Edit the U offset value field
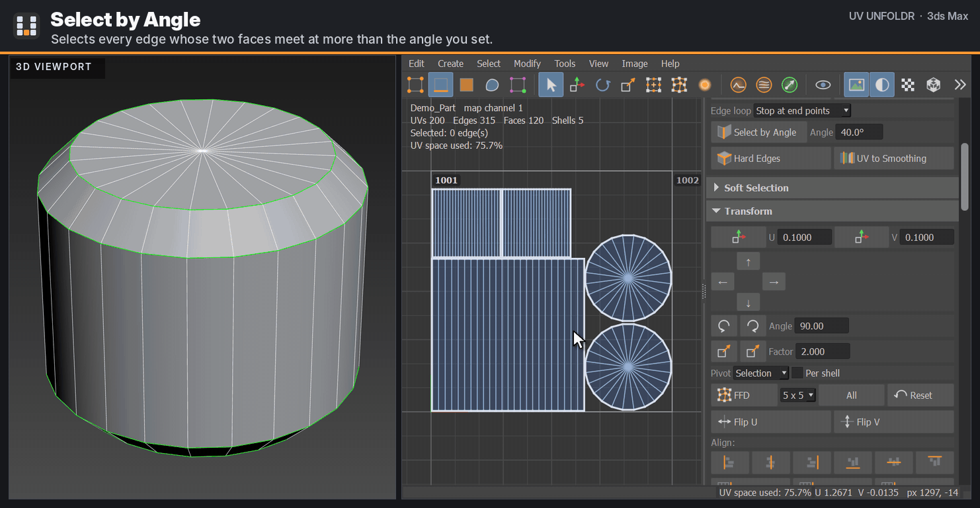 click(804, 237)
